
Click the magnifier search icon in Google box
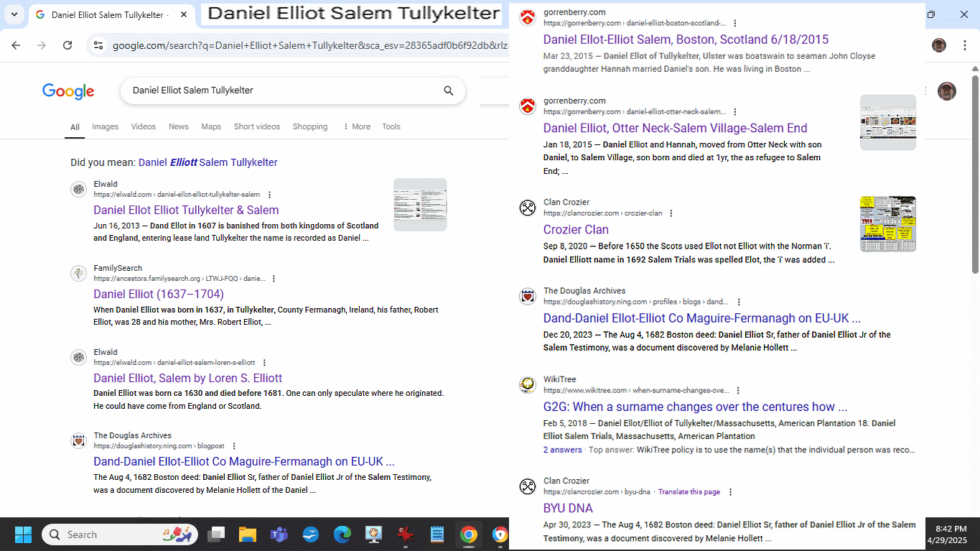click(x=449, y=91)
